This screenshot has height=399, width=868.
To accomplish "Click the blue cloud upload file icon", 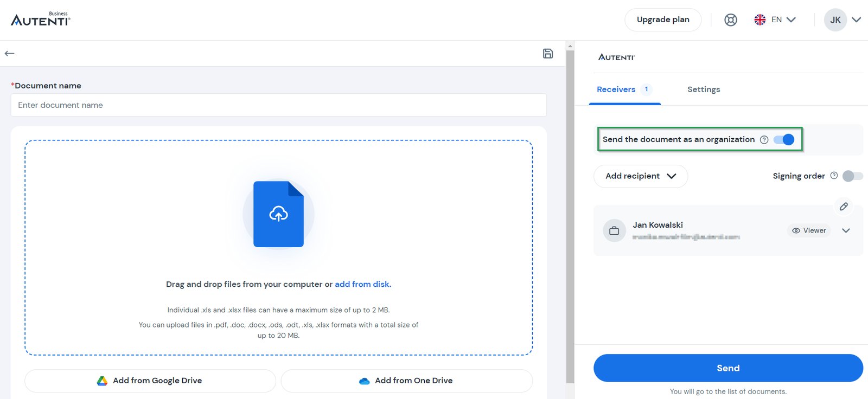I will [278, 214].
